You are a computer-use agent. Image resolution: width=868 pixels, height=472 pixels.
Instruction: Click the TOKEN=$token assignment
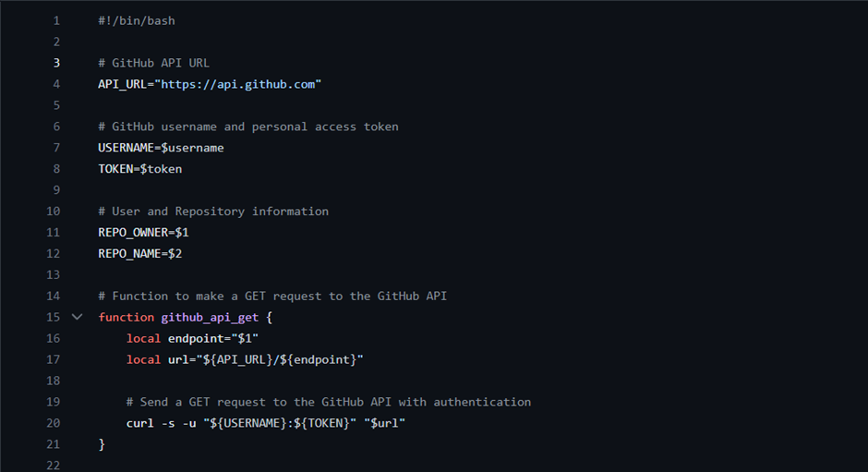point(140,169)
